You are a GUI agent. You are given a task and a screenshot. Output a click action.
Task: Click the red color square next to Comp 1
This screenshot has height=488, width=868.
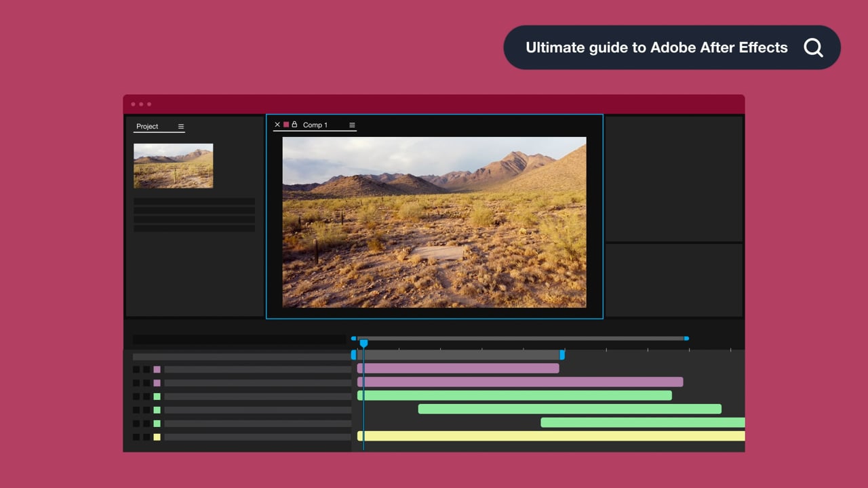[x=286, y=125]
